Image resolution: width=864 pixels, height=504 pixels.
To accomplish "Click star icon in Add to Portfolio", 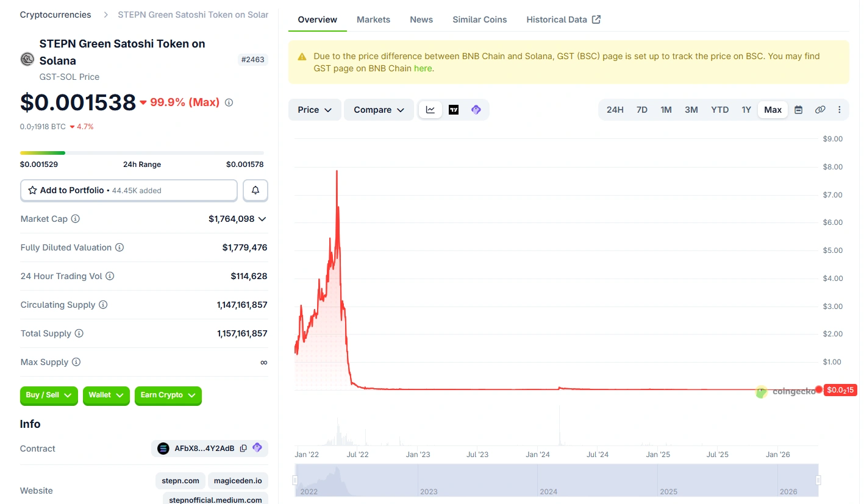I will (33, 190).
